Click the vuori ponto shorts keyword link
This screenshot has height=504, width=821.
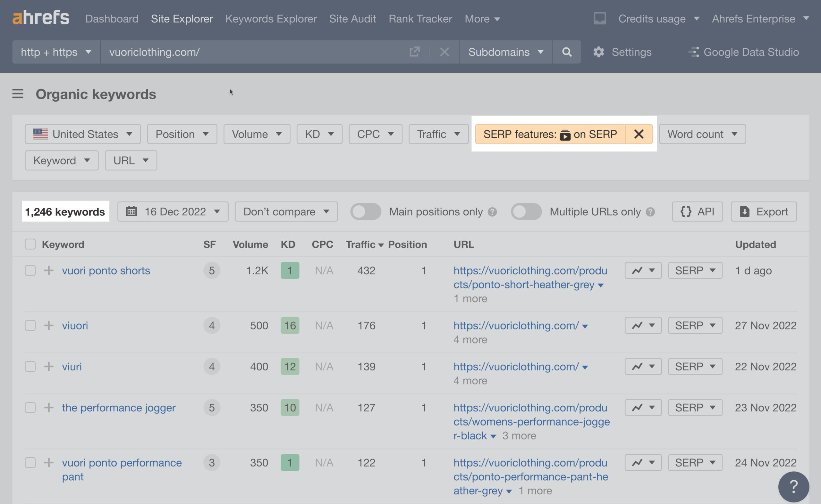(x=106, y=270)
